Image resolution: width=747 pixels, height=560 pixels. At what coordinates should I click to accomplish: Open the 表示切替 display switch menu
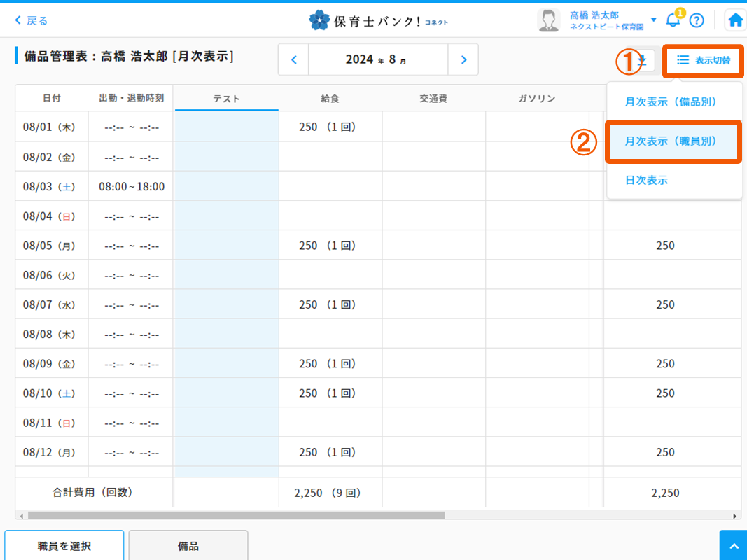(704, 61)
